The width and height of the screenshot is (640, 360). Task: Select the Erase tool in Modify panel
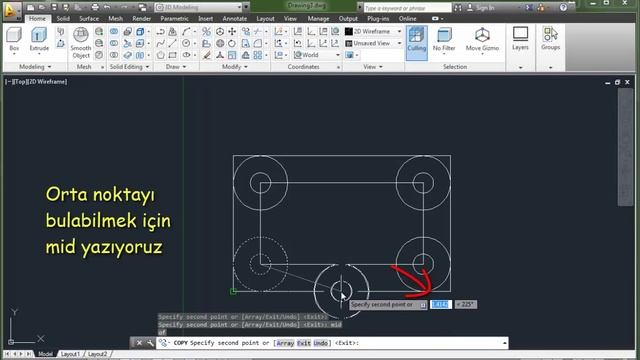[x=207, y=55]
